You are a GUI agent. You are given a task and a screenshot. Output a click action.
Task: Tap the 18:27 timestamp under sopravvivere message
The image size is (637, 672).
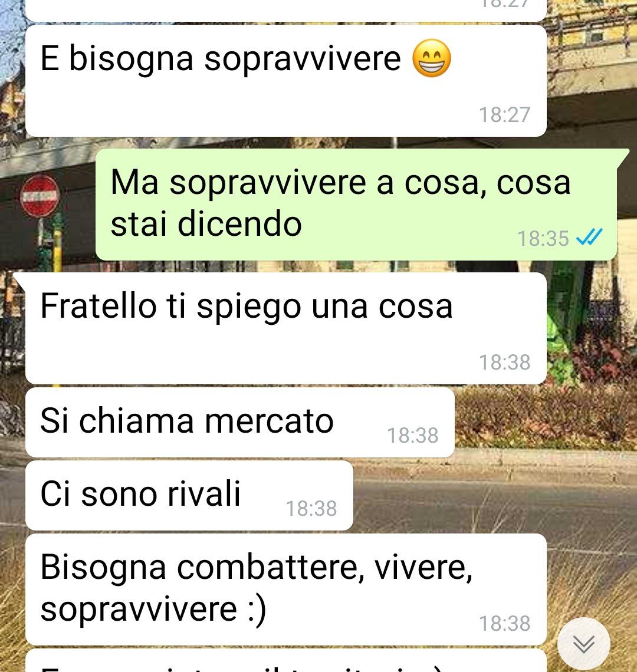coord(504,115)
